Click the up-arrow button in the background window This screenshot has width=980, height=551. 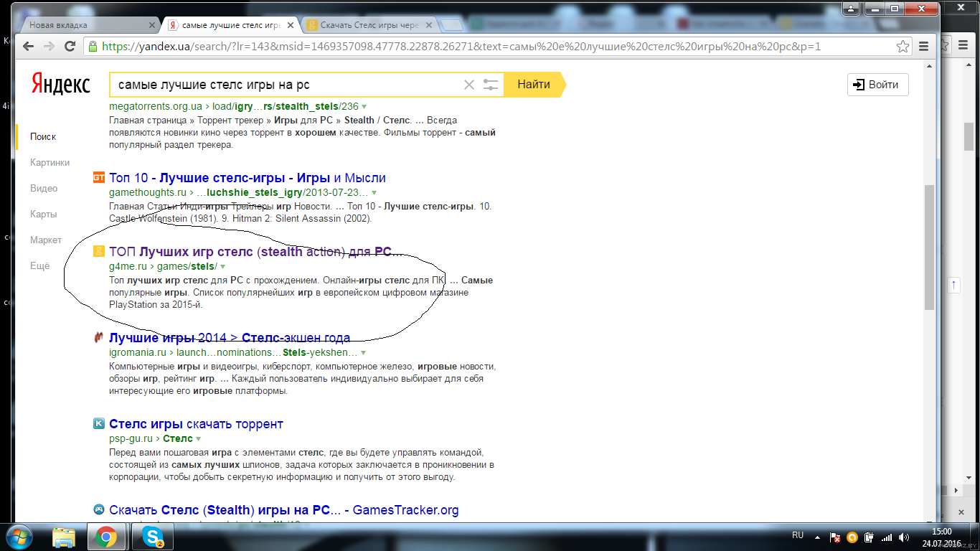click(x=954, y=285)
